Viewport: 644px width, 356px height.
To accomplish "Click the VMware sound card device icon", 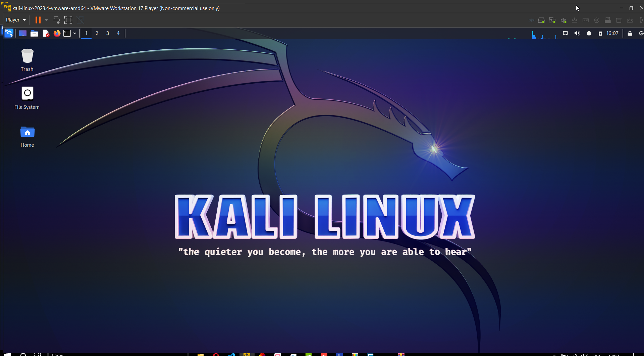I will [x=563, y=20].
